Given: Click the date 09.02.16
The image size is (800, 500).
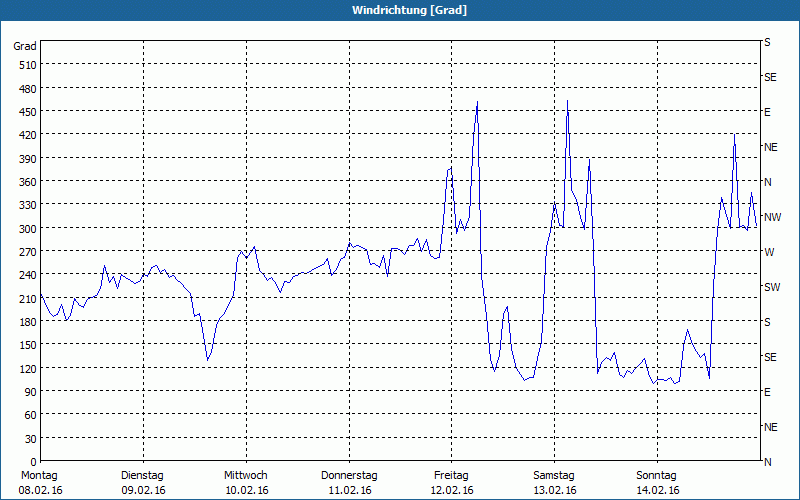Looking at the screenshot, I should pos(143,490).
